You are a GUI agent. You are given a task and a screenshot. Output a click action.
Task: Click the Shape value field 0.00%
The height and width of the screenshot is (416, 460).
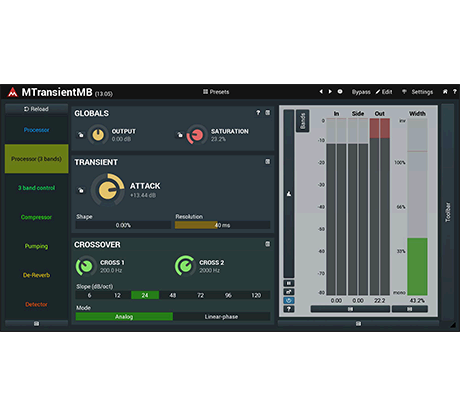coord(123,225)
